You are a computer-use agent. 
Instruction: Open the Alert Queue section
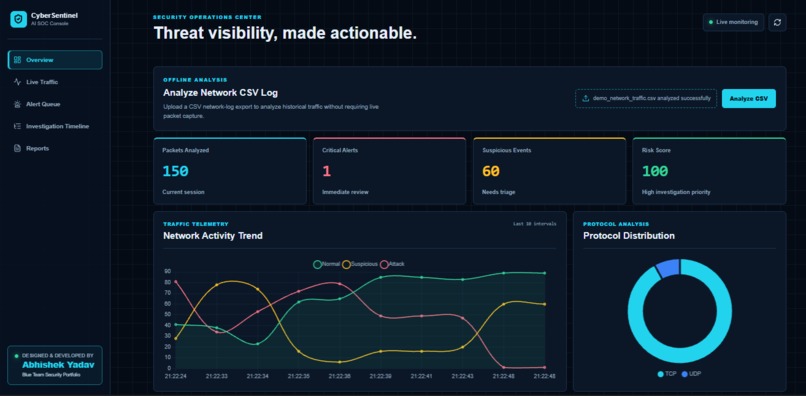[55, 104]
